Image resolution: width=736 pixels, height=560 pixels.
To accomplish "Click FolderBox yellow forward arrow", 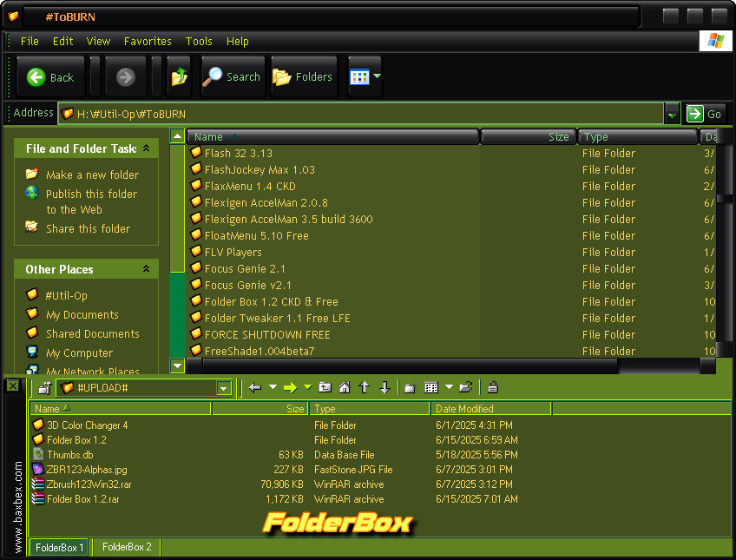I will [290, 388].
